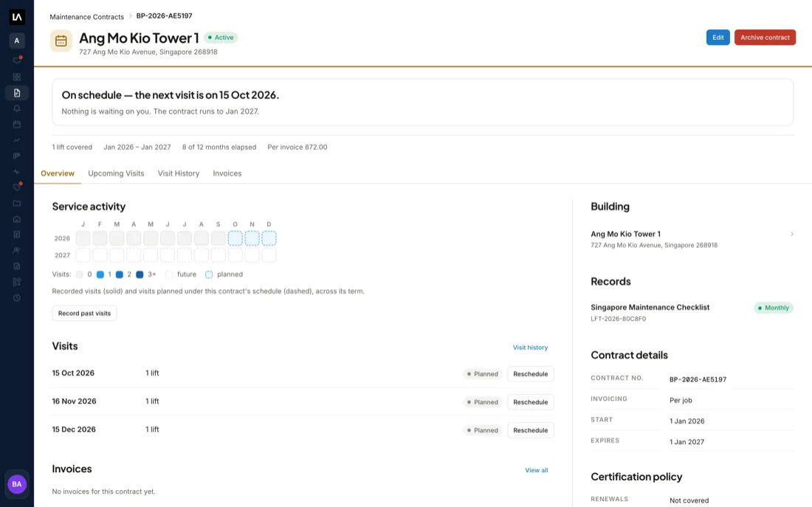Select the planned October 2026 activity cell
This screenshot has width=812, height=507.
pos(235,238)
